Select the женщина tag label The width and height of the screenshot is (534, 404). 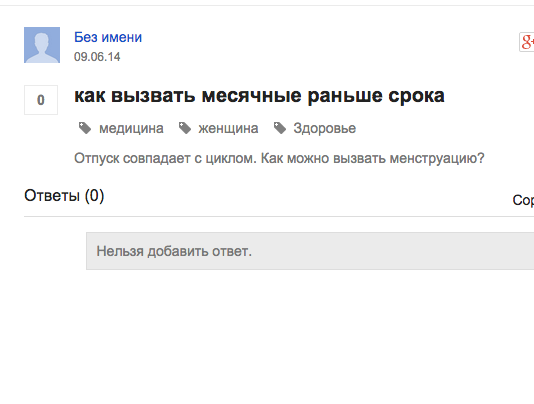click(228, 128)
